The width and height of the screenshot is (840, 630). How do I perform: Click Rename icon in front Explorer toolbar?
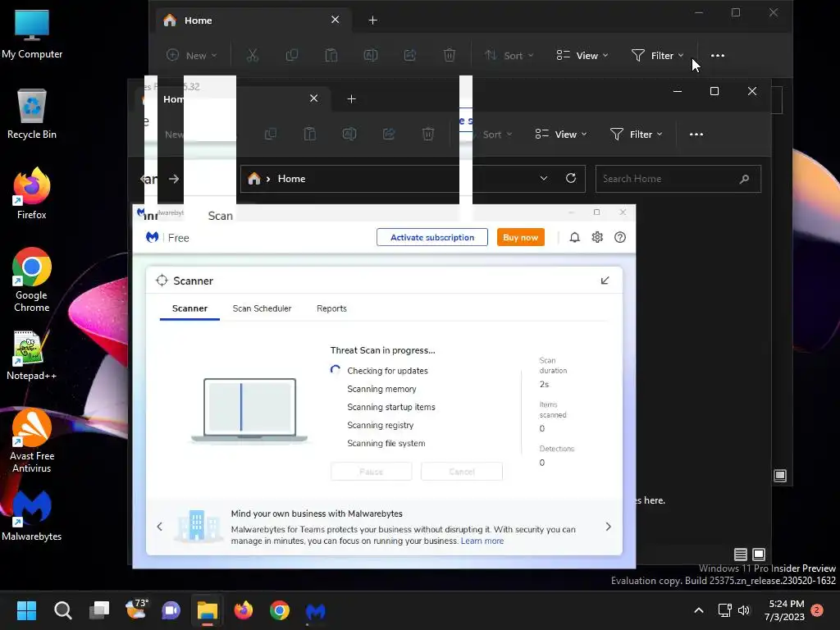pos(349,134)
